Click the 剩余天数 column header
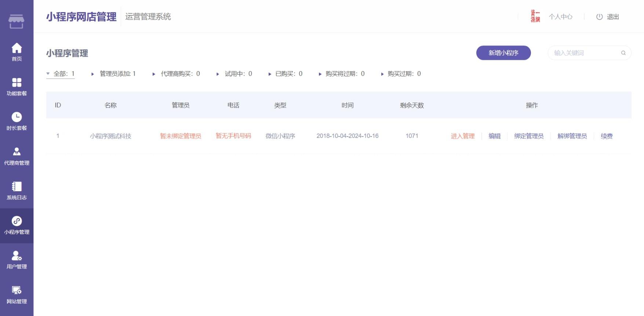644x316 pixels. pos(412,105)
